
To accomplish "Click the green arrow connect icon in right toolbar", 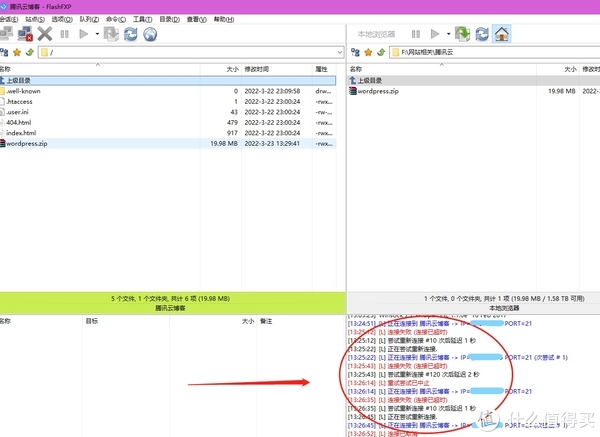I will pyautogui.click(x=462, y=34).
